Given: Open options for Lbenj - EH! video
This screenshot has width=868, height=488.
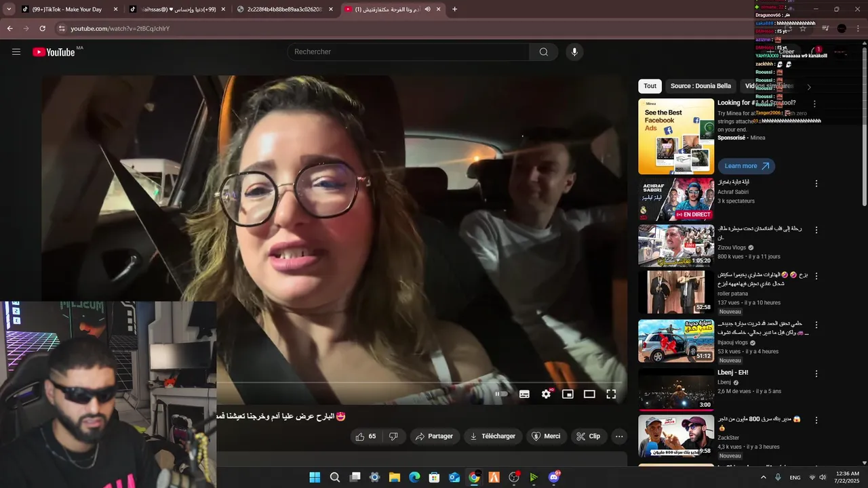Looking at the screenshot, I should [816, 373].
